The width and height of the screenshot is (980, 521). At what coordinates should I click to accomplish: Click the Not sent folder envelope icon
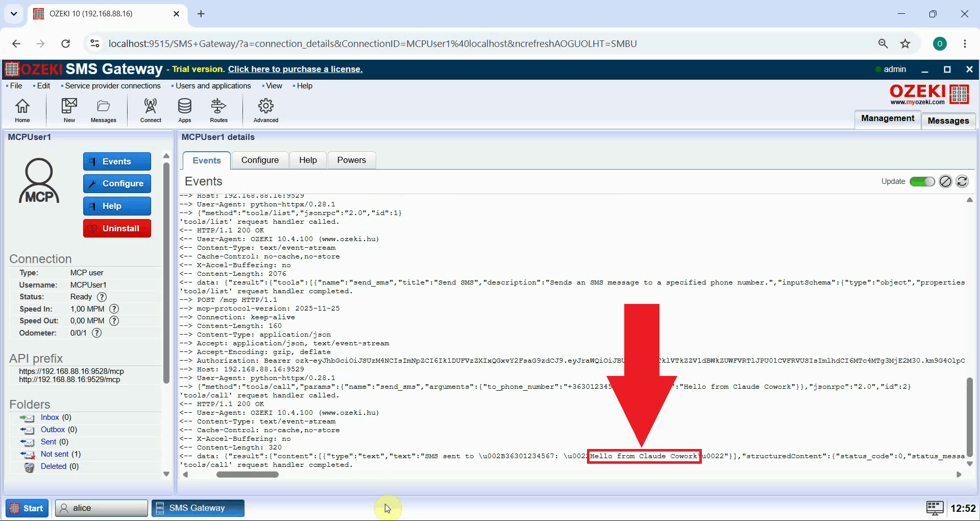pos(27,455)
